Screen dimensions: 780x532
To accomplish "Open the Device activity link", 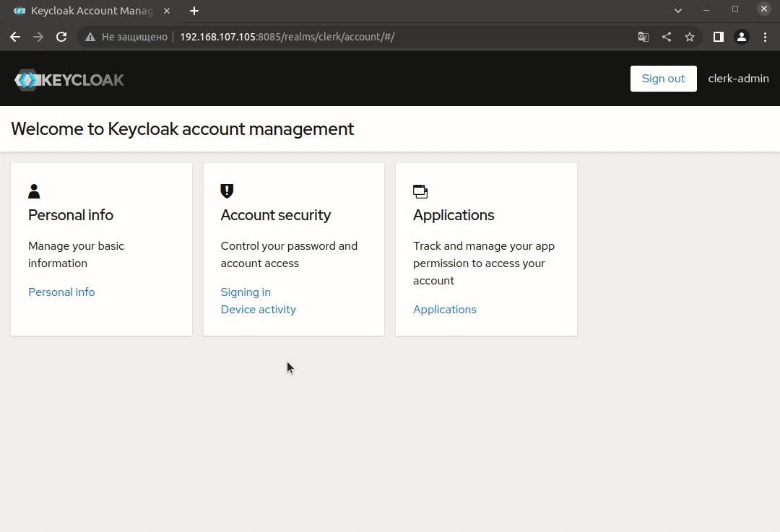I will 258,309.
